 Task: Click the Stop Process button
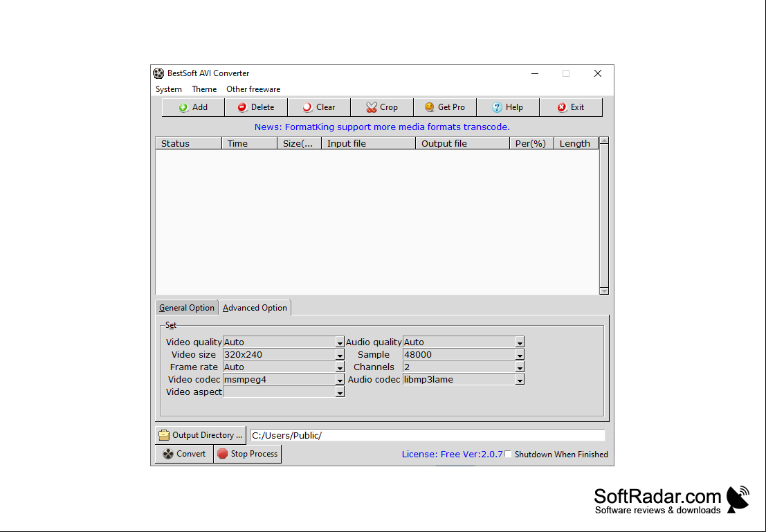[247, 454]
